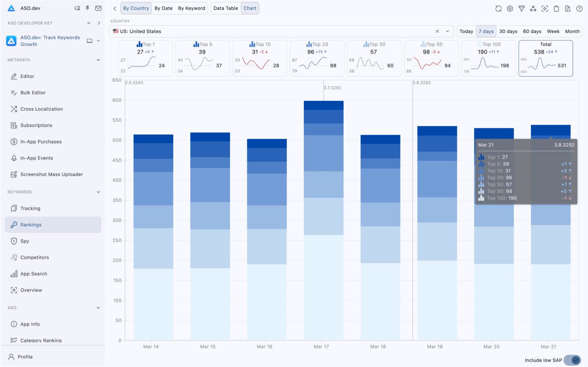Open Cross Localization

point(42,109)
